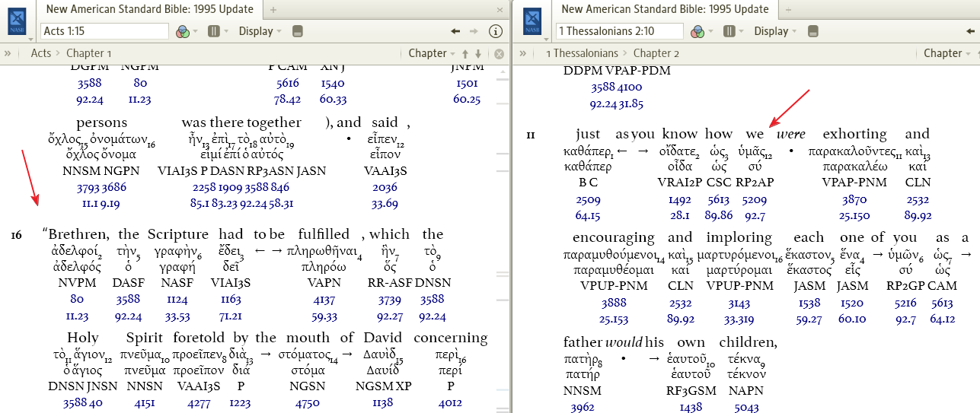
Task: Click Strong's number 5043 under children
Action: click(x=748, y=408)
